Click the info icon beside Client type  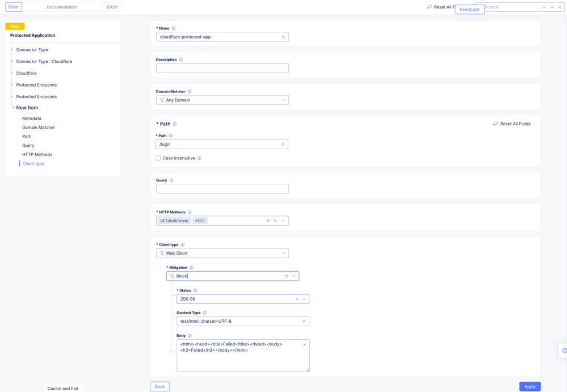coord(183,245)
